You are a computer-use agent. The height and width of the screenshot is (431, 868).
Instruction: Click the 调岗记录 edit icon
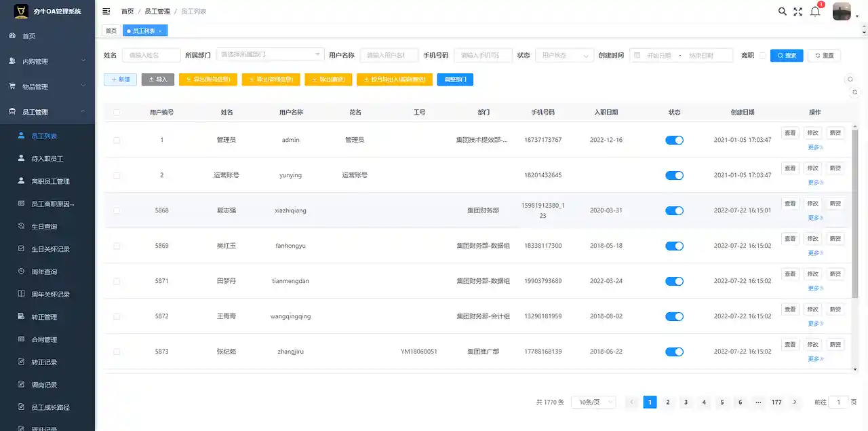(22, 385)
